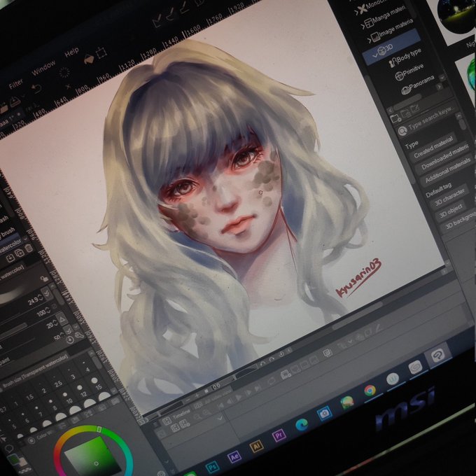Choose brush size preset 4
The height and width of the screenshot is (476, 476).
point(86,366)
